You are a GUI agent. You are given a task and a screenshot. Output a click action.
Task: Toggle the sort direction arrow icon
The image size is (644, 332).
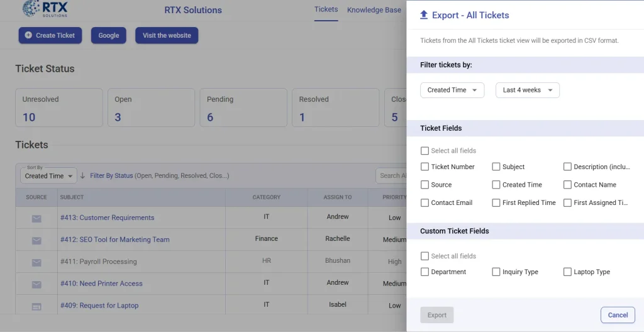(x=82, y=175)
